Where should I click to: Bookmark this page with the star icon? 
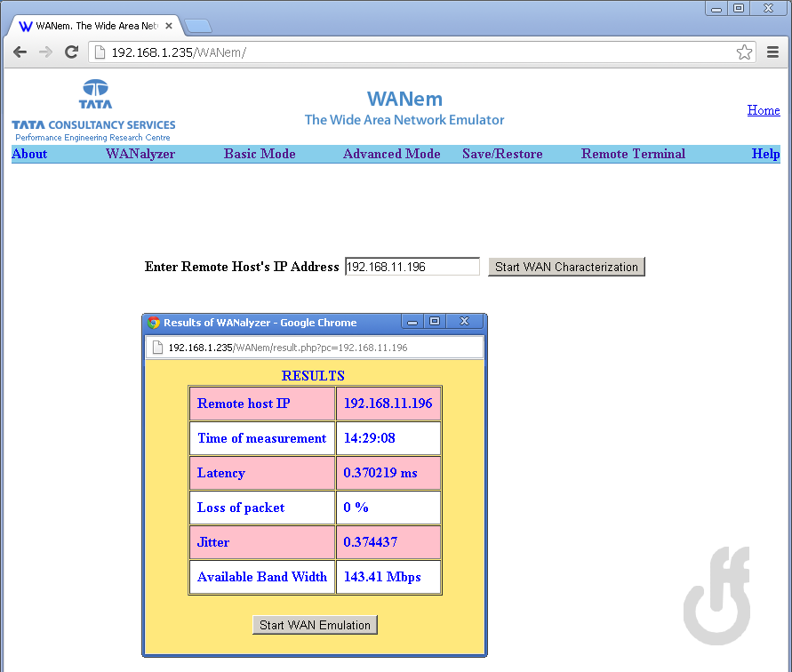(x=744, y=52)
